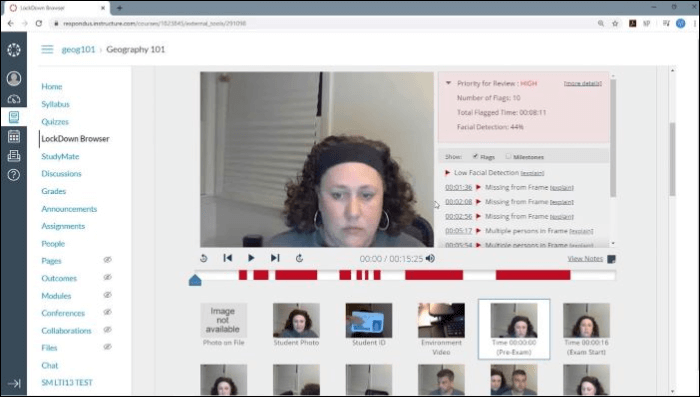Jump to next flag in video
Image resolution: width=700 pixels, height=397 pixels.
point(275,258)
